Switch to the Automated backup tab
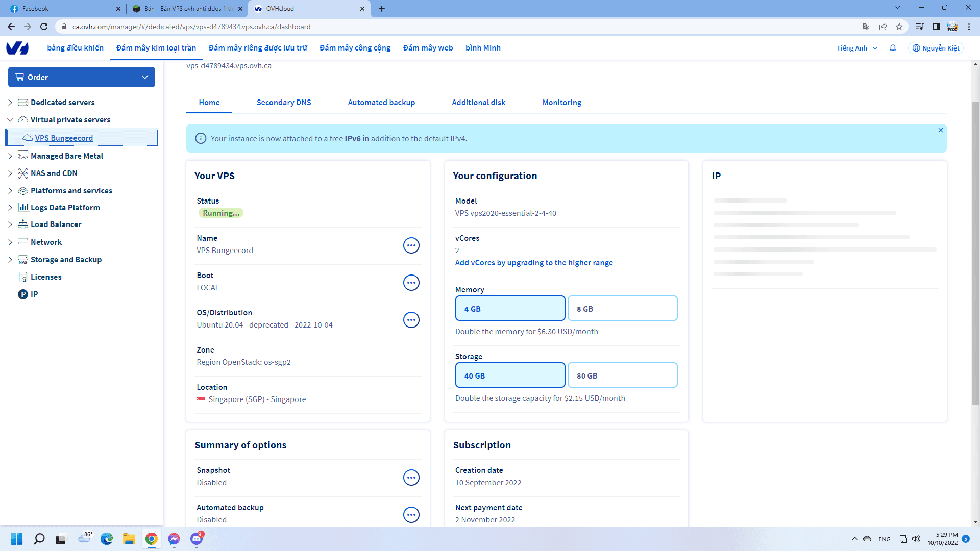This screenshot has width=980, height=551. (x=381, y=103)
